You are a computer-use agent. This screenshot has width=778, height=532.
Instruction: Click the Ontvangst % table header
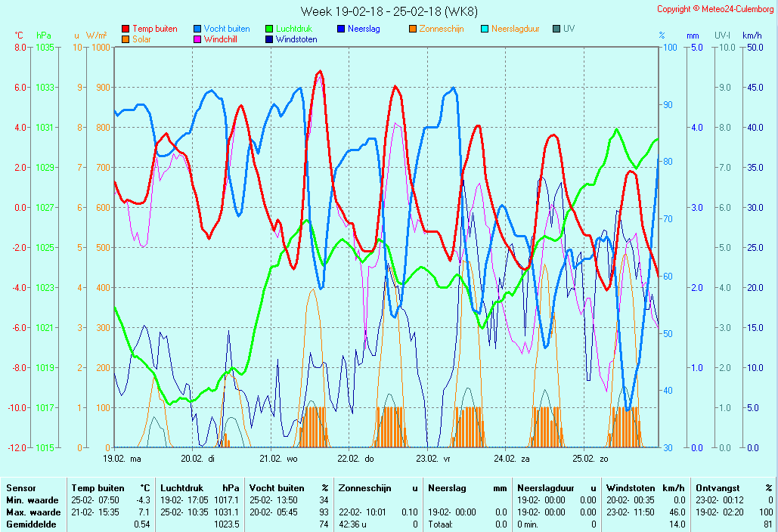[x=734, y=489]
